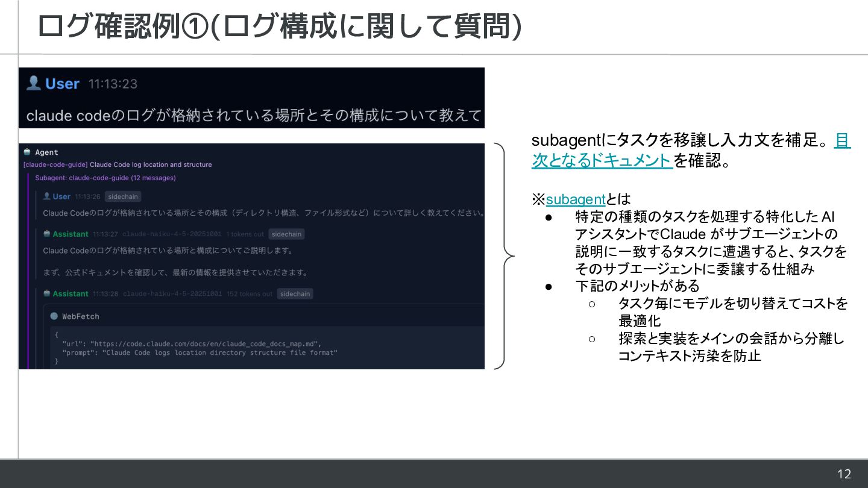Open the 'subagent' hyperlink after ※
Screen dimensions: 868x488
(576, 199)
